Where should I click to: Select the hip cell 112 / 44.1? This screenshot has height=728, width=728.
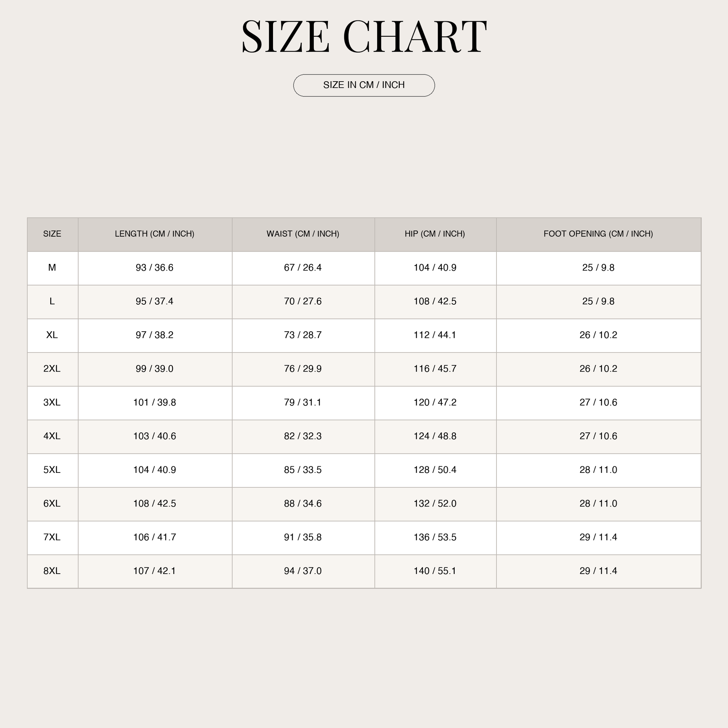coord(435,335)
